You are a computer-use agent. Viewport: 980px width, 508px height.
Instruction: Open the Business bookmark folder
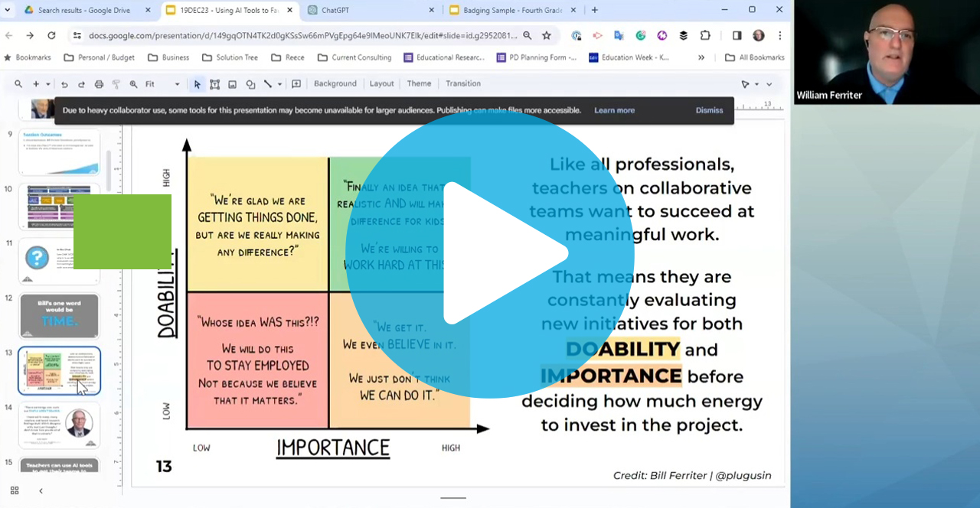pos(168,57)
